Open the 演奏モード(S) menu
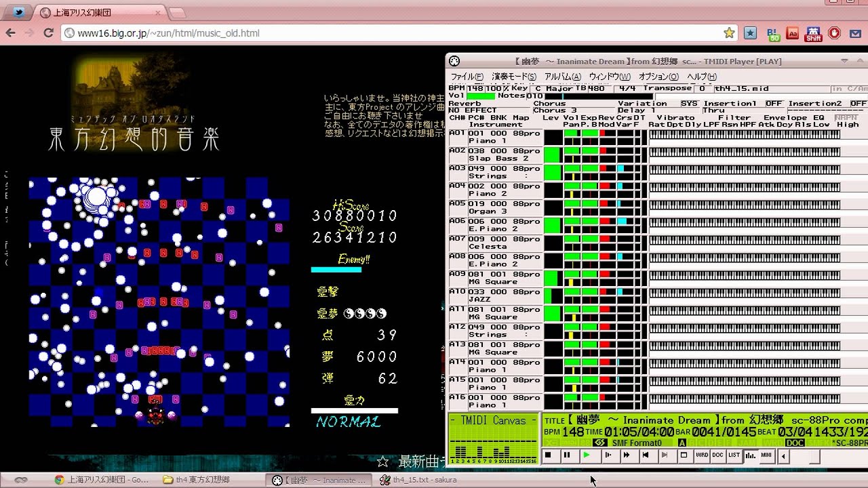The width and height of the screenshot is (868, 488). (514, 77)
